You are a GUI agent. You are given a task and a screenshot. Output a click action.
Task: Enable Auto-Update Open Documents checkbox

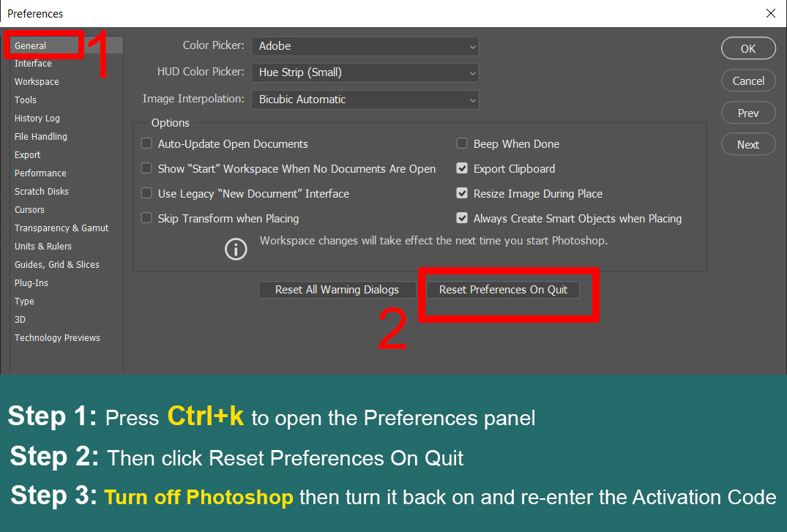pos(146,144)
